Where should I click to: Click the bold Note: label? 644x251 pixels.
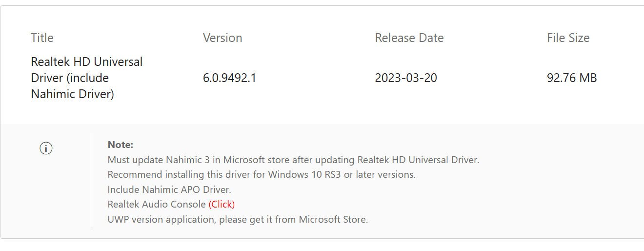[121, 145]
